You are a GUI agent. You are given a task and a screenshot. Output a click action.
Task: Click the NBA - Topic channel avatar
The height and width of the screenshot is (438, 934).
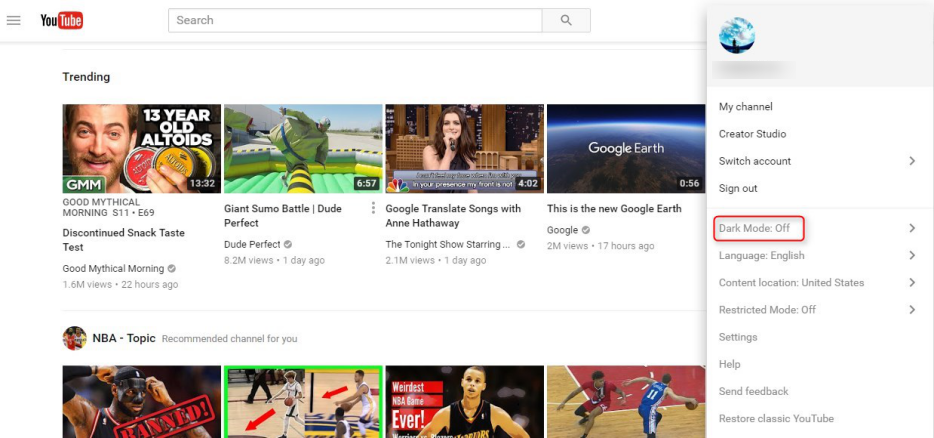74,338
